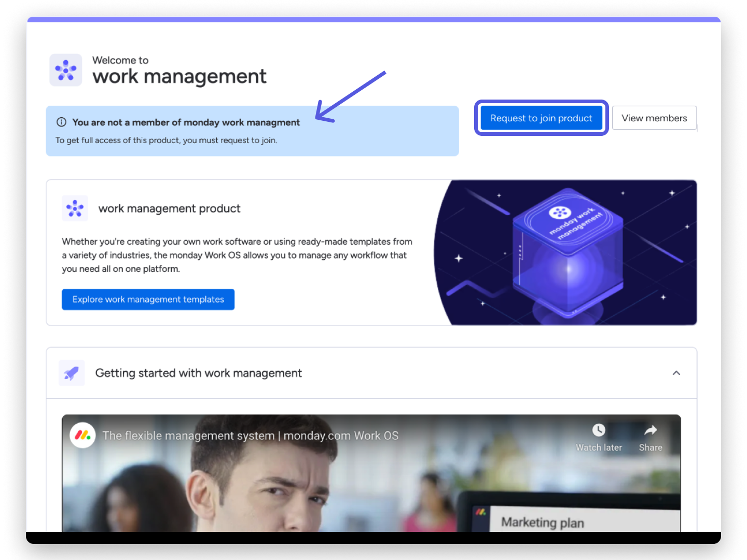Click the 'work management product' card title

pyautogui.click(x=169, y=208)
